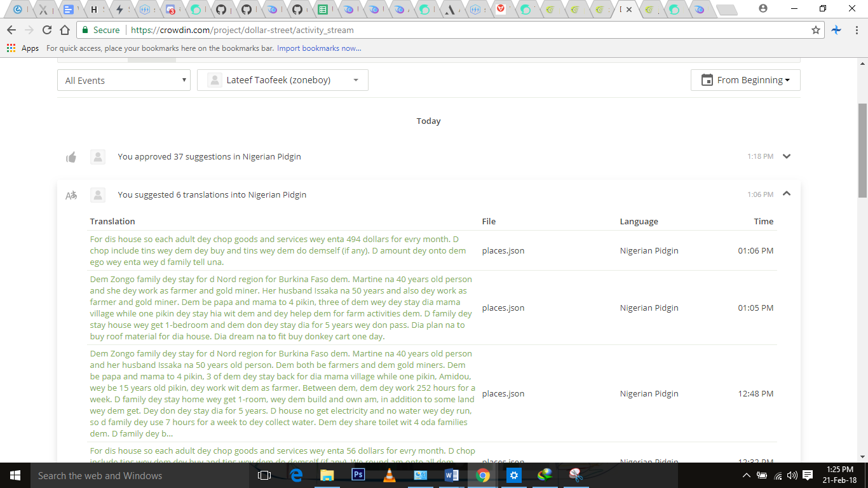The height and width of the screenshot is (488, 868).
Task: Open the Lateef Taofeek (zoneboy) user dropdown
Action: pyautogui.click(x=283, y=80)
